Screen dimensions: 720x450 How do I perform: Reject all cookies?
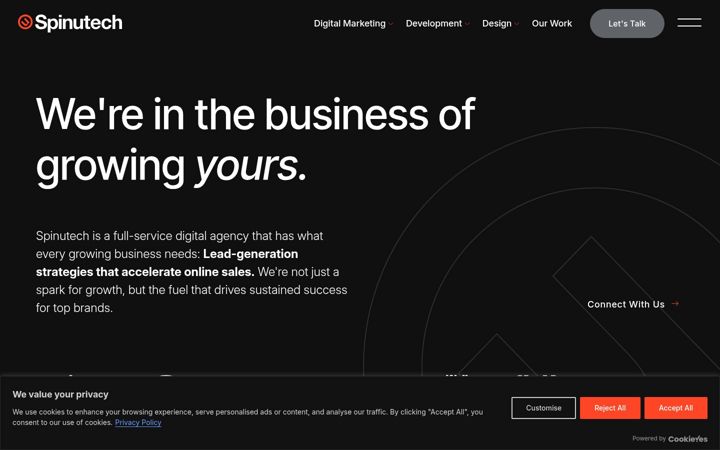pos(610,408)
